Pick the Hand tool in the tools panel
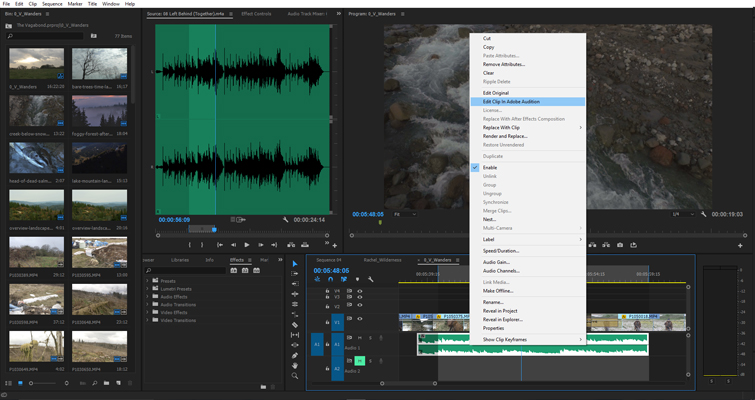Viewport: 755px width, 400px height. [295, 365]
